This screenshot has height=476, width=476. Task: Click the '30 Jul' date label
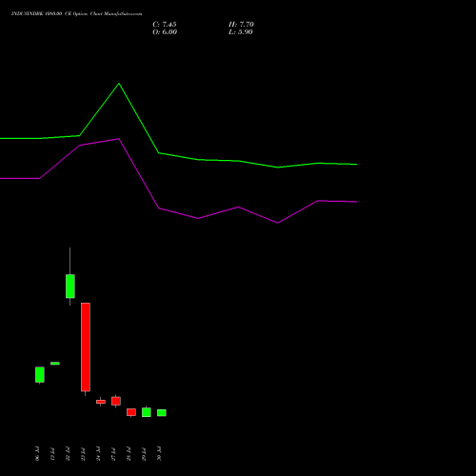tap(159, 453)
